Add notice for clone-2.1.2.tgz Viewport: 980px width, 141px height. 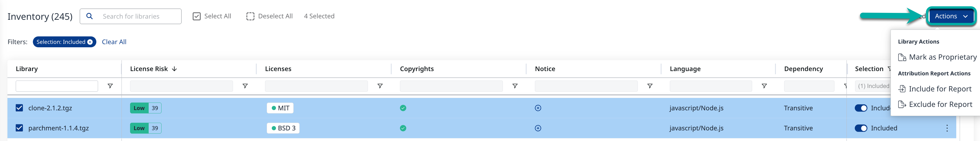538,108
